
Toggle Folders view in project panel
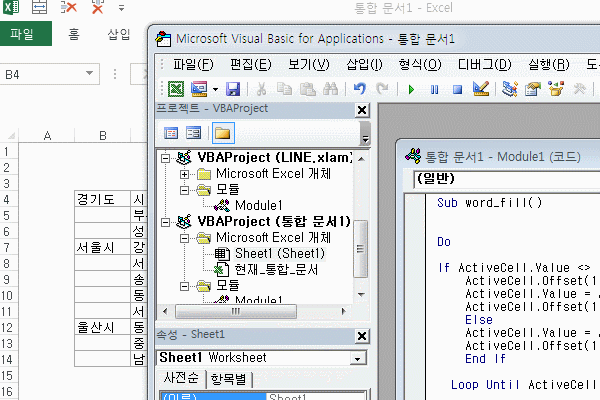pyautogui.click(x=223, y=133)
